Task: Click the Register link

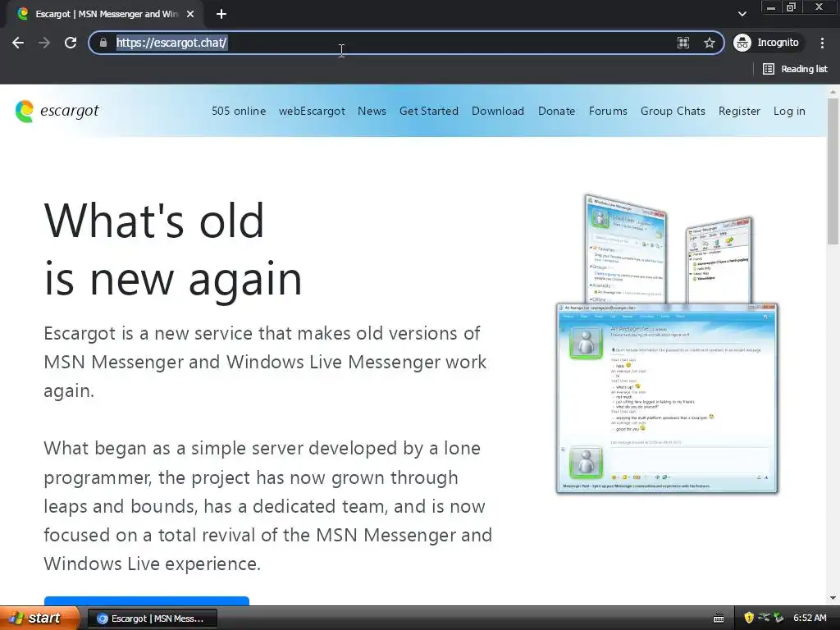Action: (739, 111)
